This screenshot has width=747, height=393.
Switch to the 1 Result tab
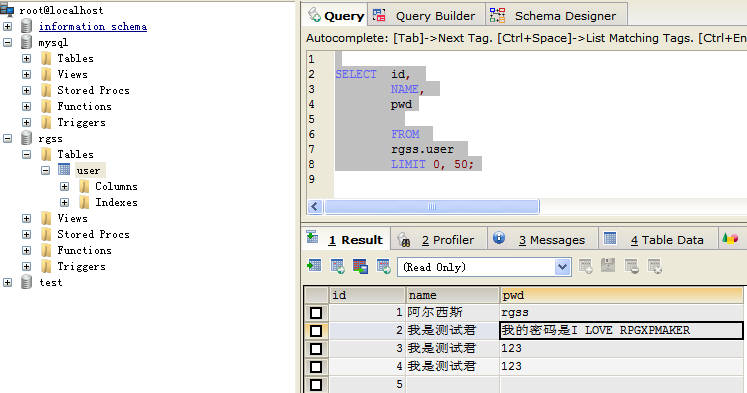[x=346, y=239]
